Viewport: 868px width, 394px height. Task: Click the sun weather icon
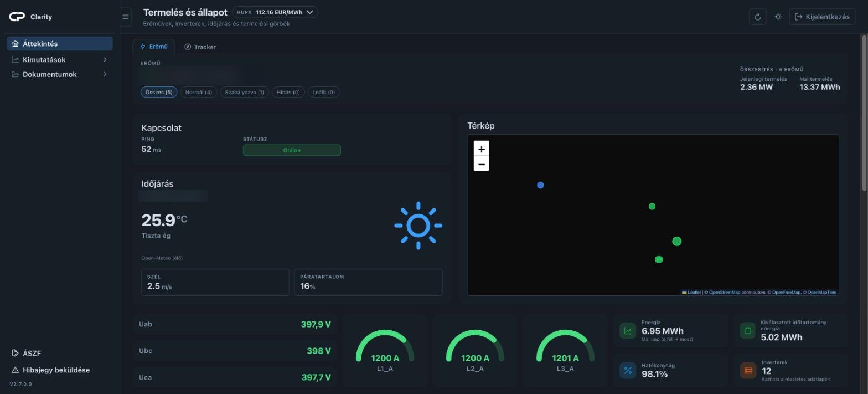pos(418,226)
